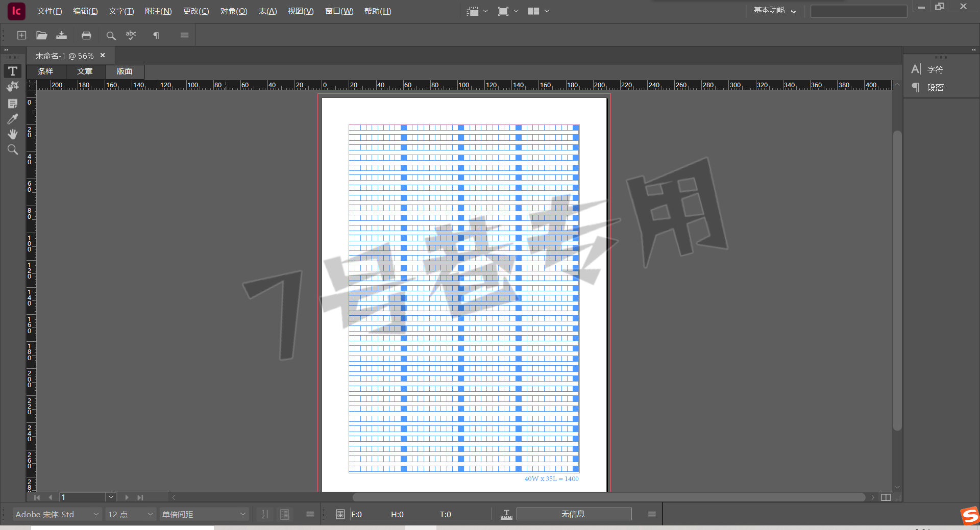
Task: Open the 文件(F) menu
Action: 50,11
